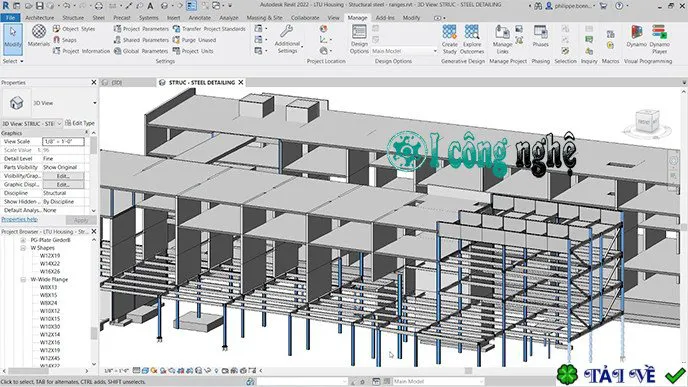Switch to the Collaborate ribbon tab
The image size is (688, 387).
coord(305,18)
